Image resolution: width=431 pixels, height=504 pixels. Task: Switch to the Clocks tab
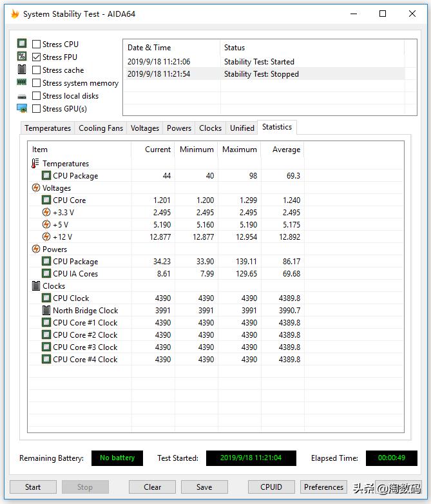(210, 128)
